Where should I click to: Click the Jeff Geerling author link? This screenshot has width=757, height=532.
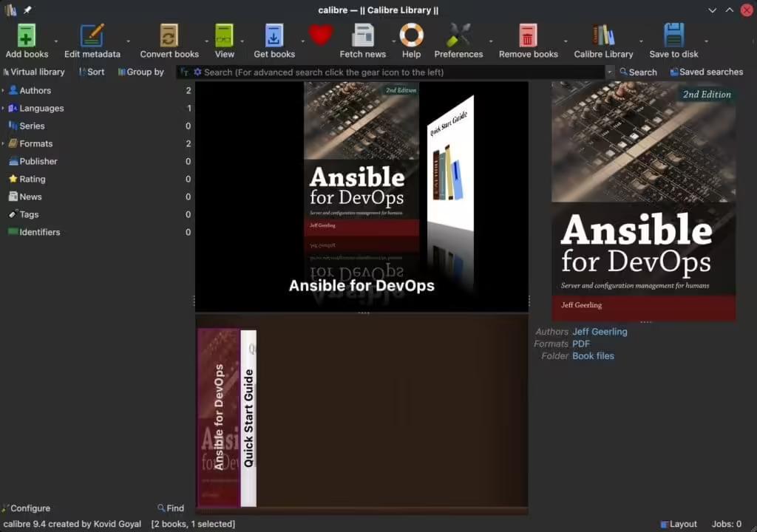[x=600, y=331]
